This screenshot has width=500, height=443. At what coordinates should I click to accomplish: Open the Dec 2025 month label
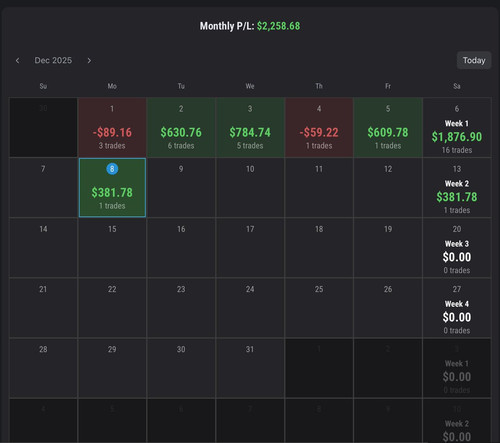click(53, 60)
